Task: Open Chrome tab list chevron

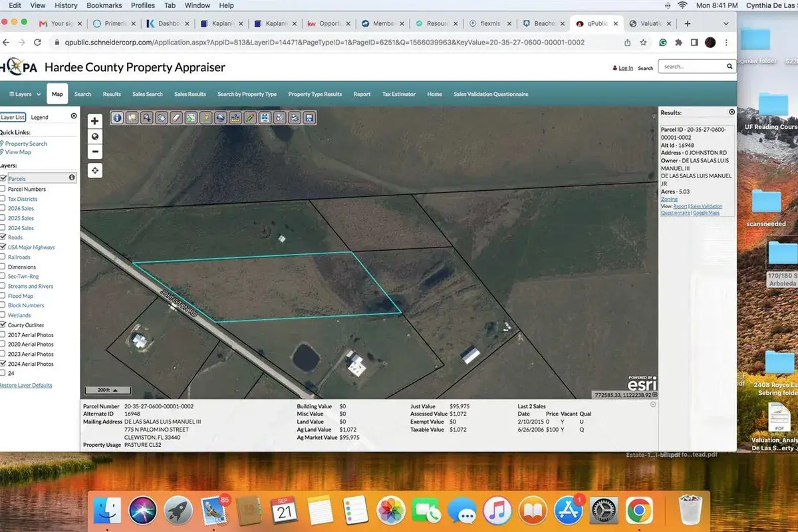Action: 726,23
